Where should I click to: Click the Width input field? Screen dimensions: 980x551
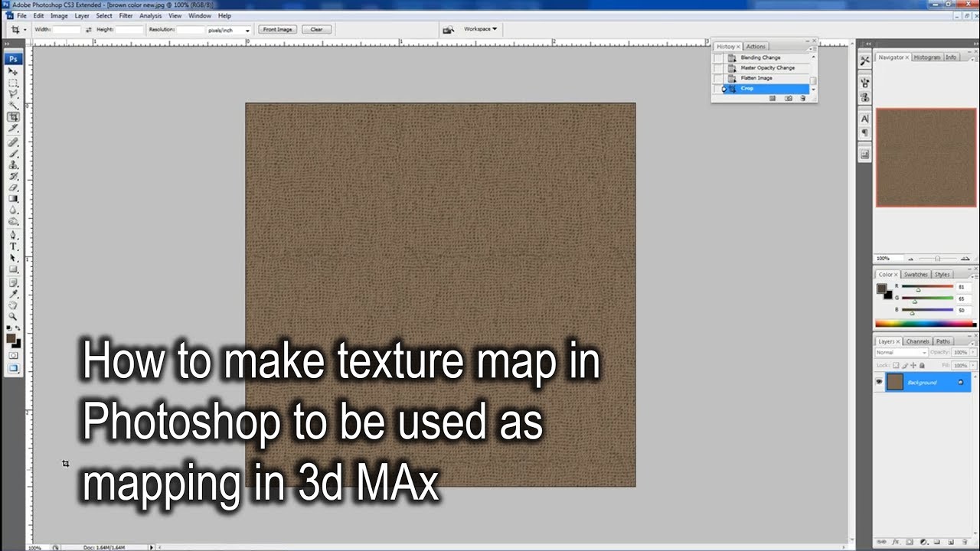(67, 30)
